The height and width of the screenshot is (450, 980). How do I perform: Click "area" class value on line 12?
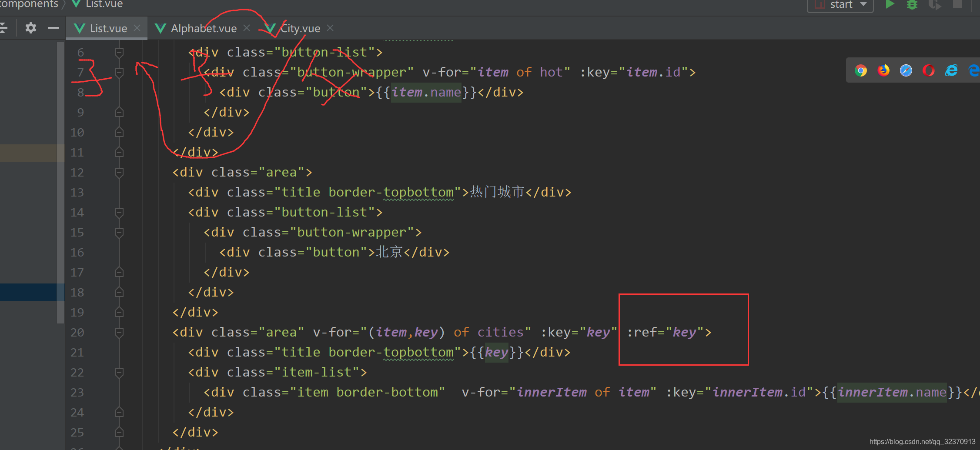pyautogui.click(x=281, y=172)
